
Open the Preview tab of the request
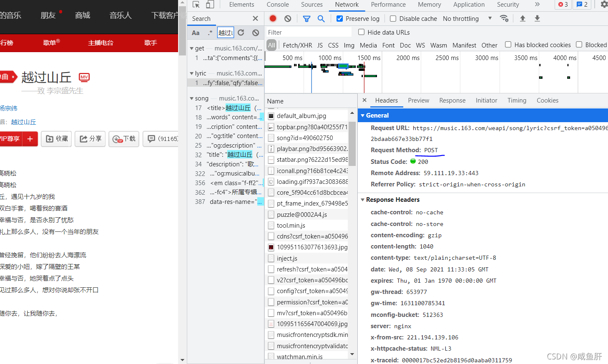[418, 100]
